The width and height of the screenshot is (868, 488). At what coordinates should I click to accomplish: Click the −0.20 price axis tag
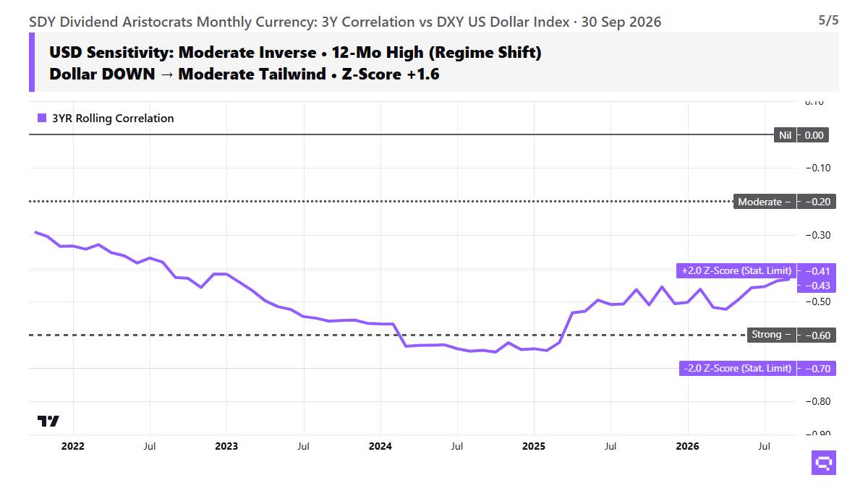tap(816, 202)
